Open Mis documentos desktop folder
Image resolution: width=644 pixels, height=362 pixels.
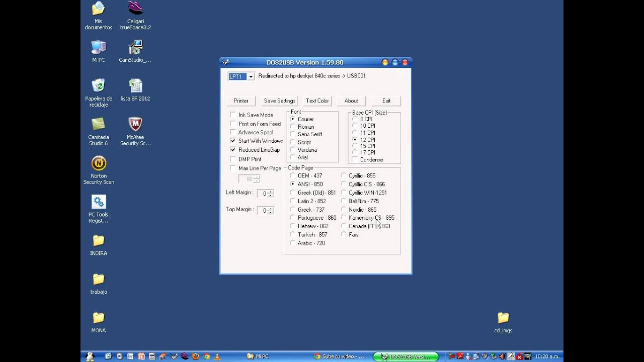[99, 16]
